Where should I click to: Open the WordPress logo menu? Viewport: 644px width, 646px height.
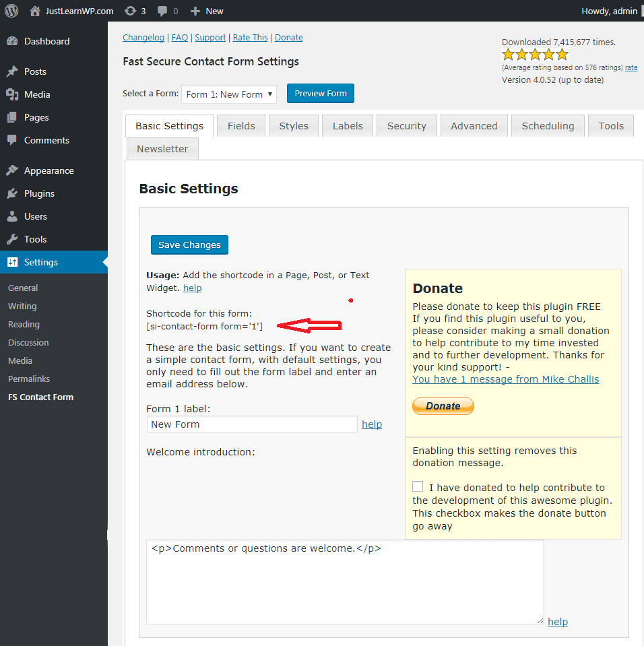tap(11, 11)
